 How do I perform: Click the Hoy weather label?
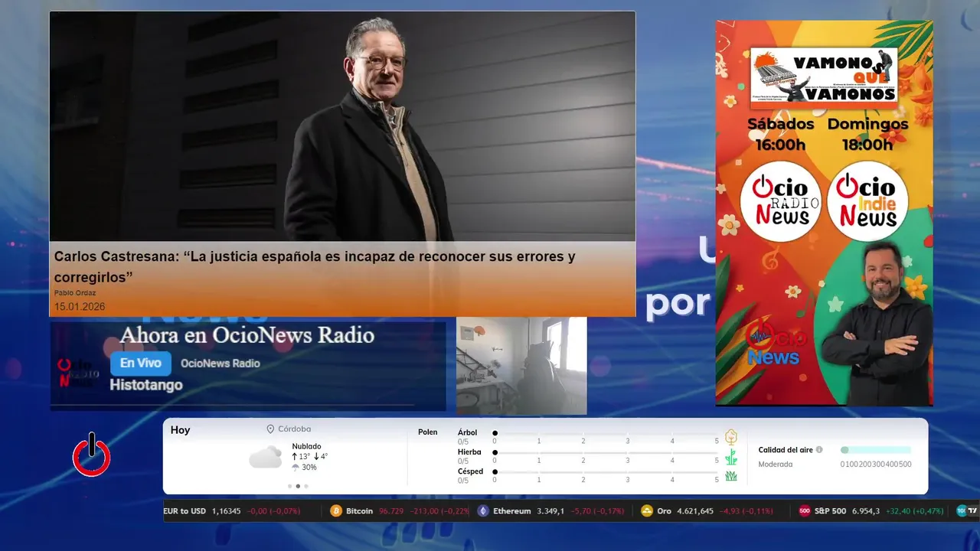(181, 430)
